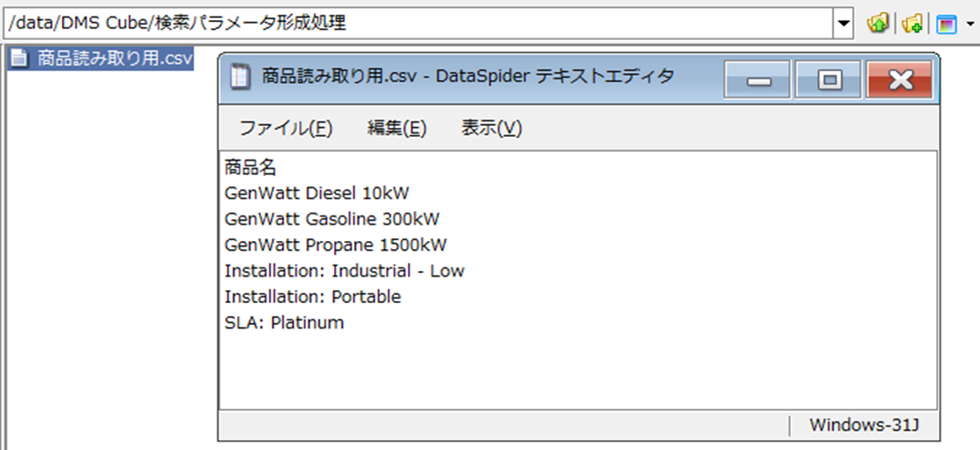This screenshot has height=450, width=980.
Task: Click the text editor title bar icon
Action: 239,77
